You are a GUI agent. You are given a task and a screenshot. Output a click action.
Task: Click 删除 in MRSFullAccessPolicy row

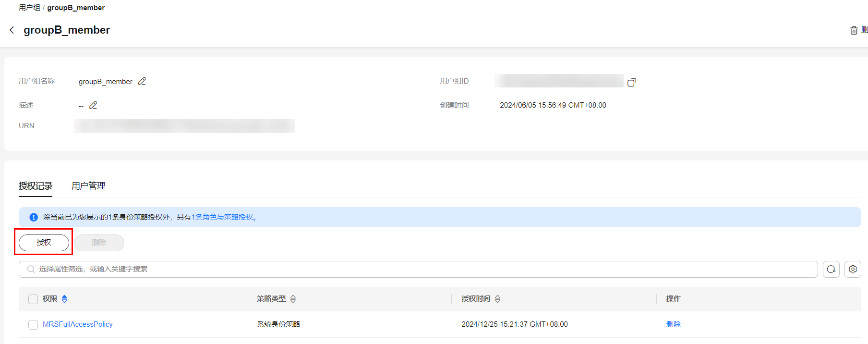coord(673,324)
